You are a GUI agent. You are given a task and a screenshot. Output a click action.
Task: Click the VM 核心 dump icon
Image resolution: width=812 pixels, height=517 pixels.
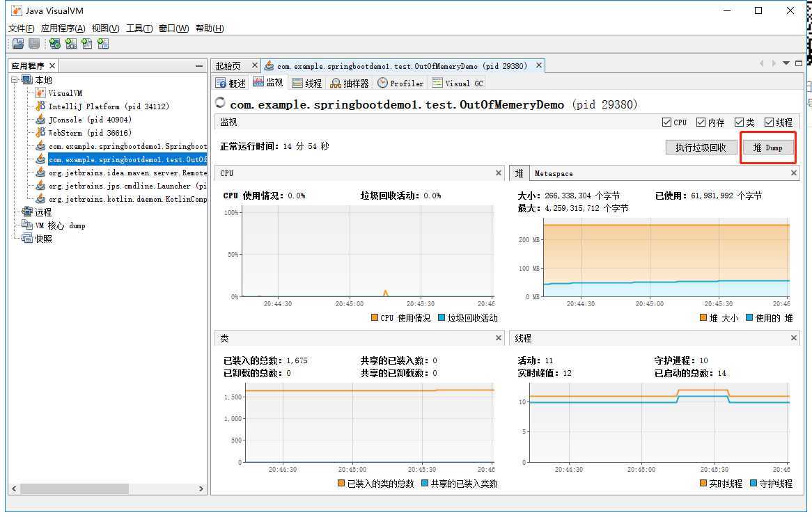tap(27, 225)
